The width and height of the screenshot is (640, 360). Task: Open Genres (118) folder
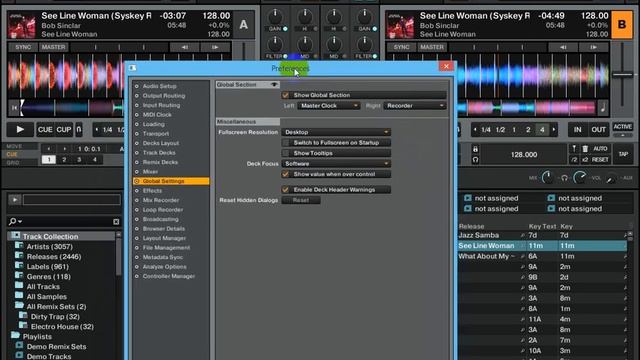point(49,277)
